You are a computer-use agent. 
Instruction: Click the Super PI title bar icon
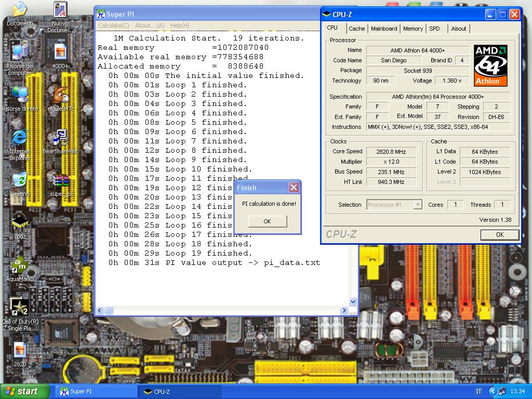tap(100, 14)
